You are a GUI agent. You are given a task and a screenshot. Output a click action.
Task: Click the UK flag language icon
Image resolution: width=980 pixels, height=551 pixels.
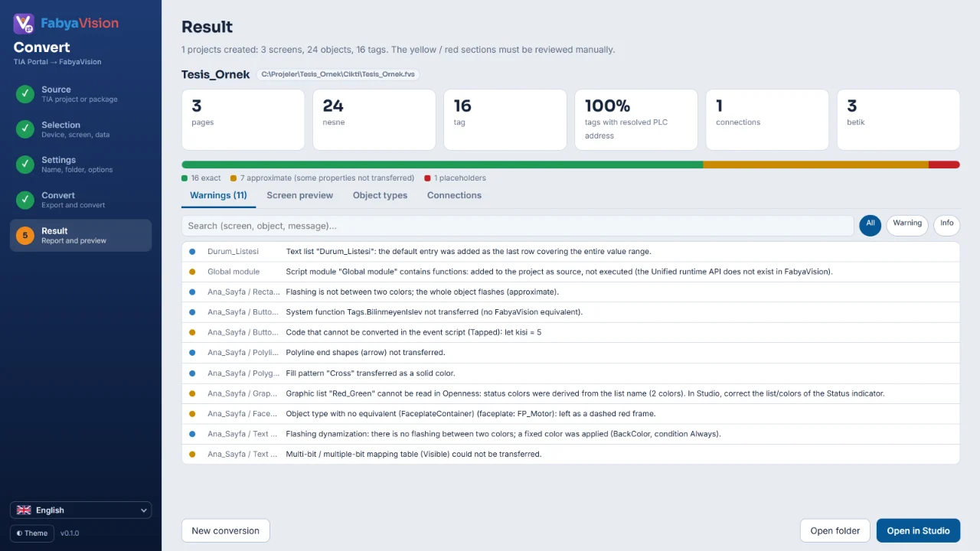(x=24, y=510)
